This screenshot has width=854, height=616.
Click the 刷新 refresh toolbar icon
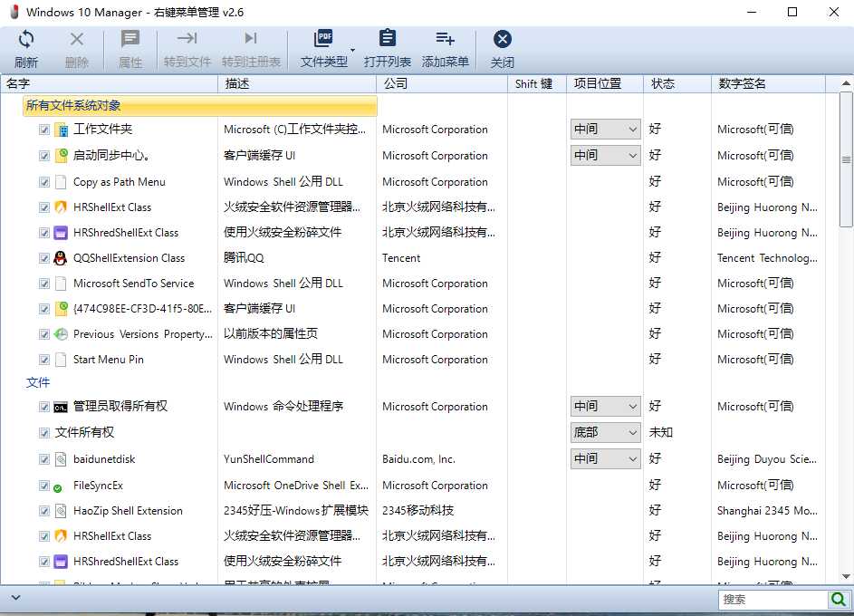click(x=26, y=39)
